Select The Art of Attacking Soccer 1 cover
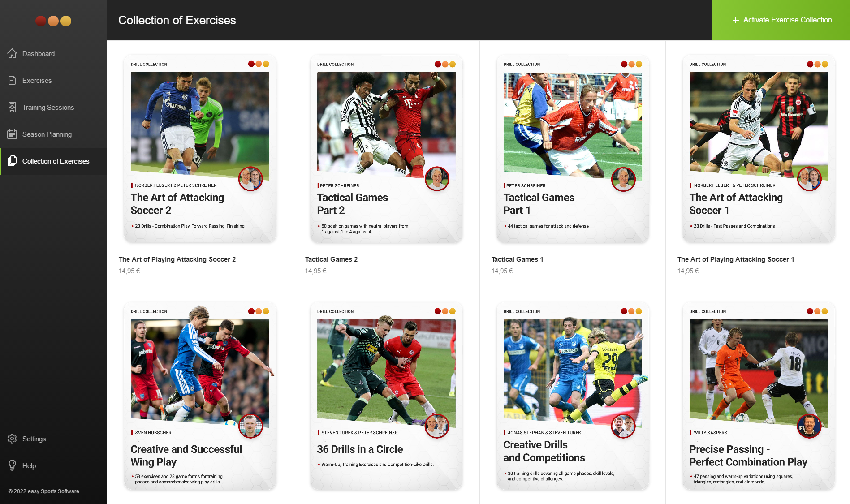Screen dimensions: 850x504 pos(759,149)
